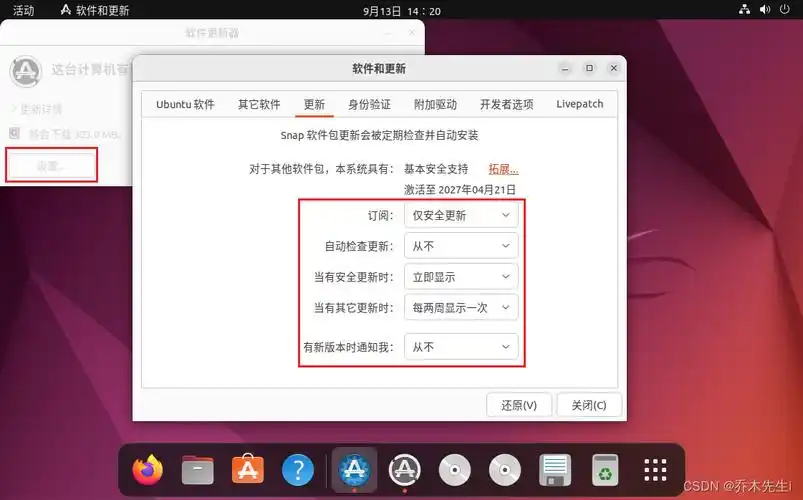Launch Ubuntu Software store from dock

click(248, 469)
